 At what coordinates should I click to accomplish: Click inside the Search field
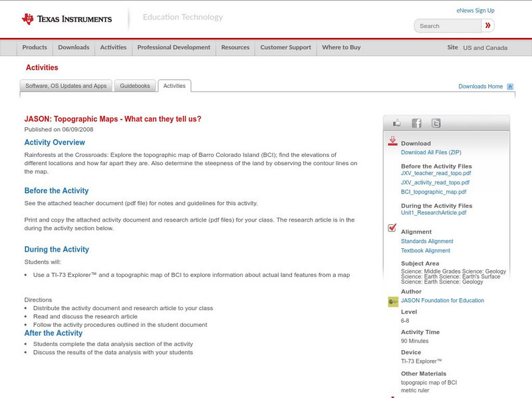coord(448,26)
